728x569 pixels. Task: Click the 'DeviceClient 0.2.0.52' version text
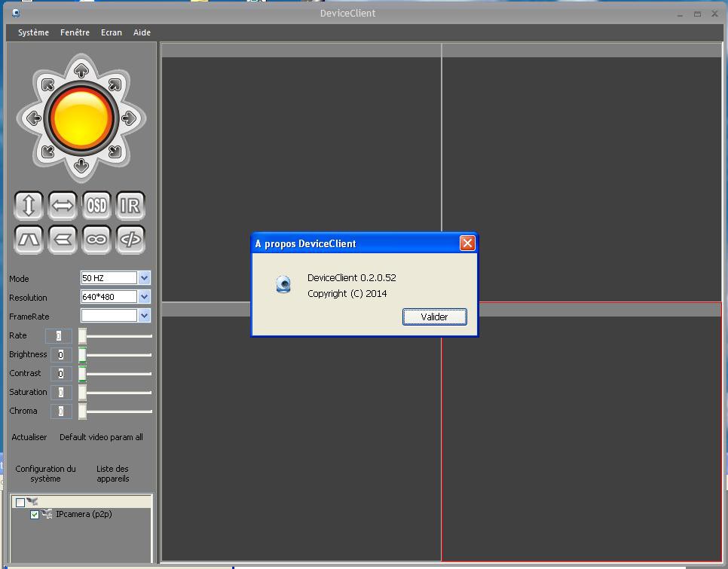pyautogui.click(x=351, y=277)
